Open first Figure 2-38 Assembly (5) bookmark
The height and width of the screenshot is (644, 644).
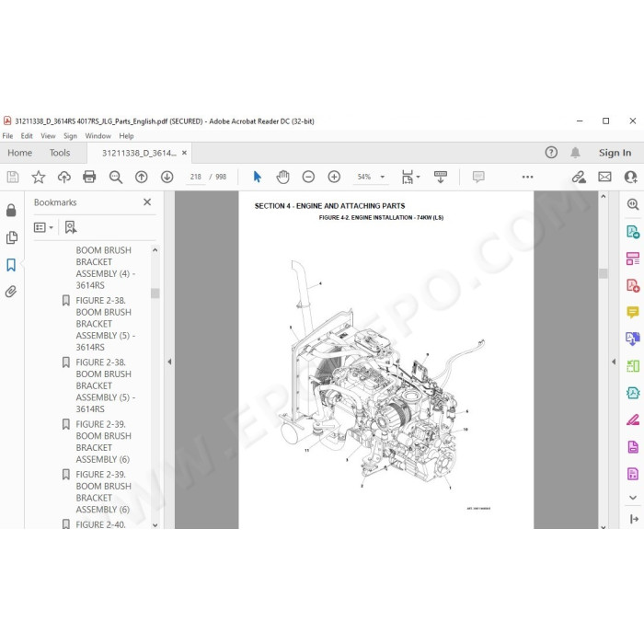(105, 324)
